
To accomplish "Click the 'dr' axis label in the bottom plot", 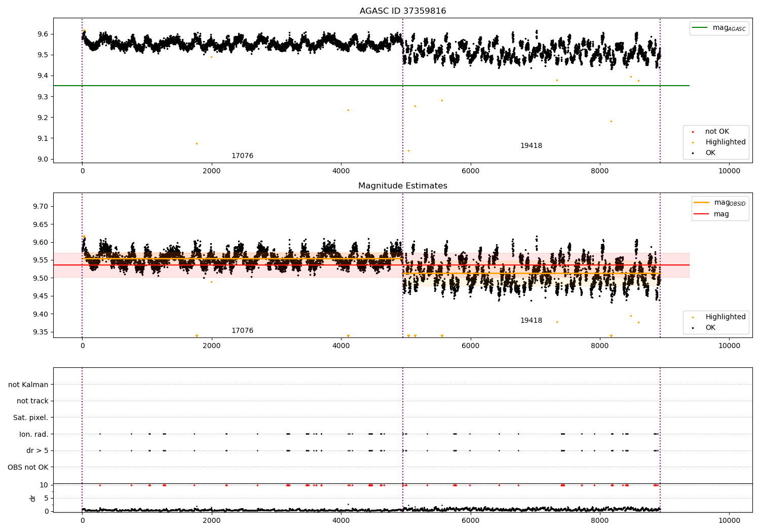I will click(33, 498).
